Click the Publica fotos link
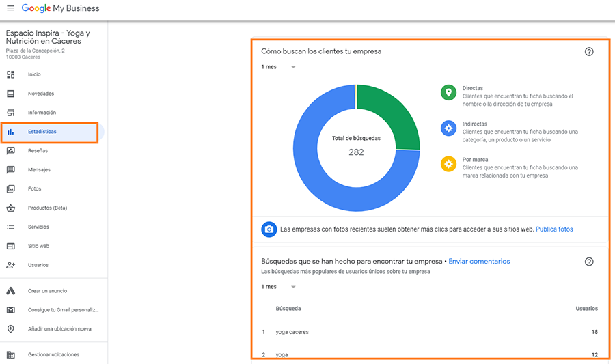Screen dimensions: 615x364 [x=554, y=229]
